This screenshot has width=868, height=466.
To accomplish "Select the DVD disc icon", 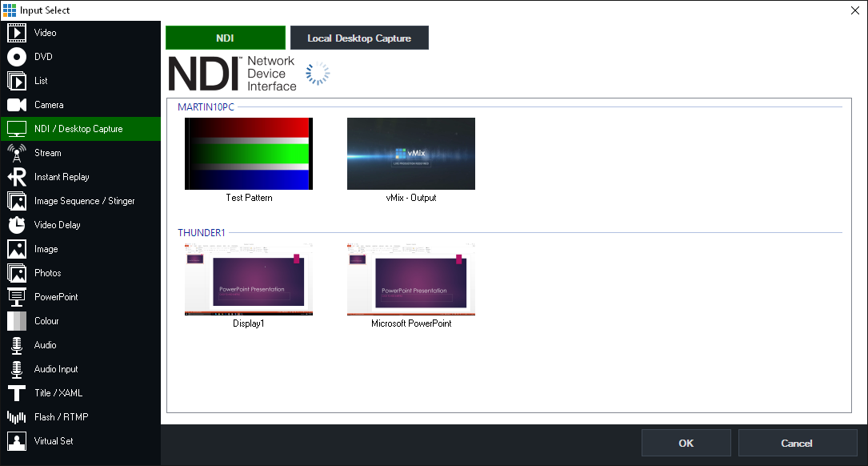I will point(17,57).
